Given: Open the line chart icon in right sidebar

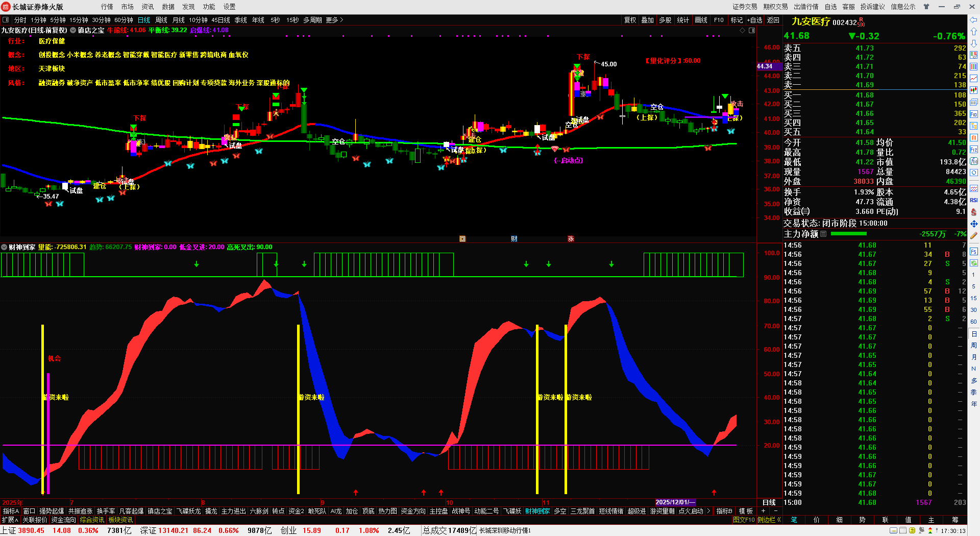Looking at the screenshot, I should point(974,79).
